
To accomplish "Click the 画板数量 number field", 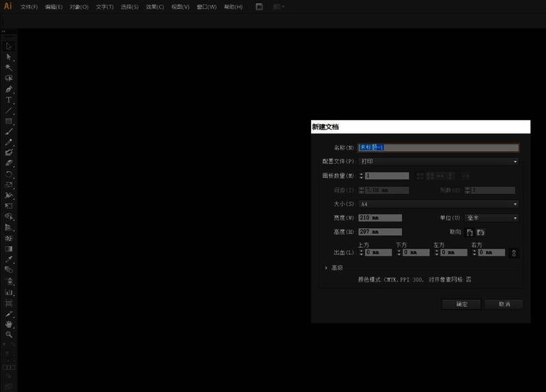I will coord(387,176).
